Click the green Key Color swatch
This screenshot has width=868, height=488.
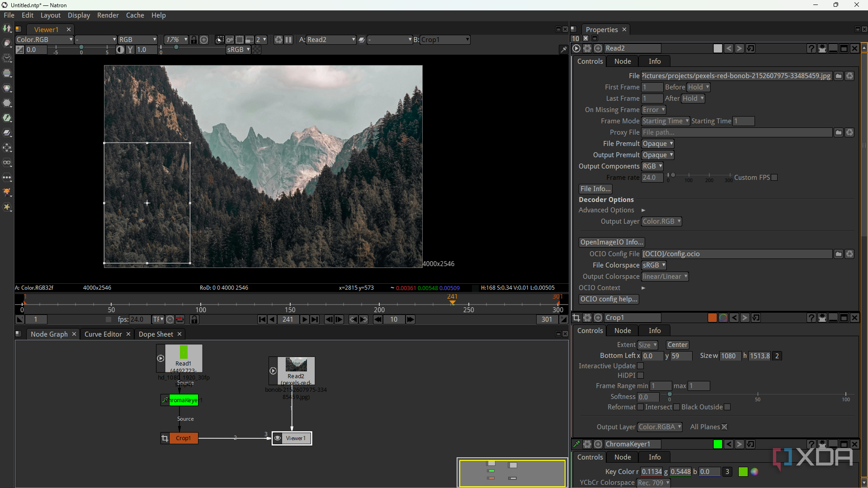743,472
